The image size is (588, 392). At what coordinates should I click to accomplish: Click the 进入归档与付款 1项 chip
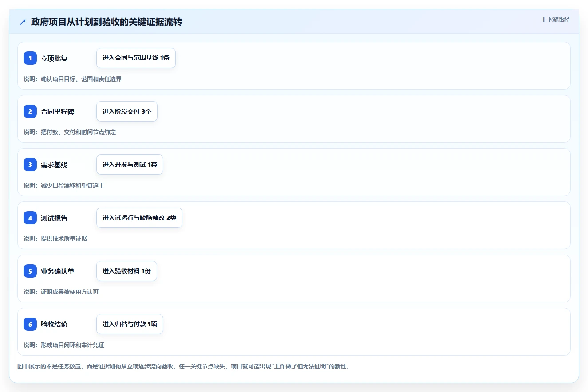[x=130, y=324]
